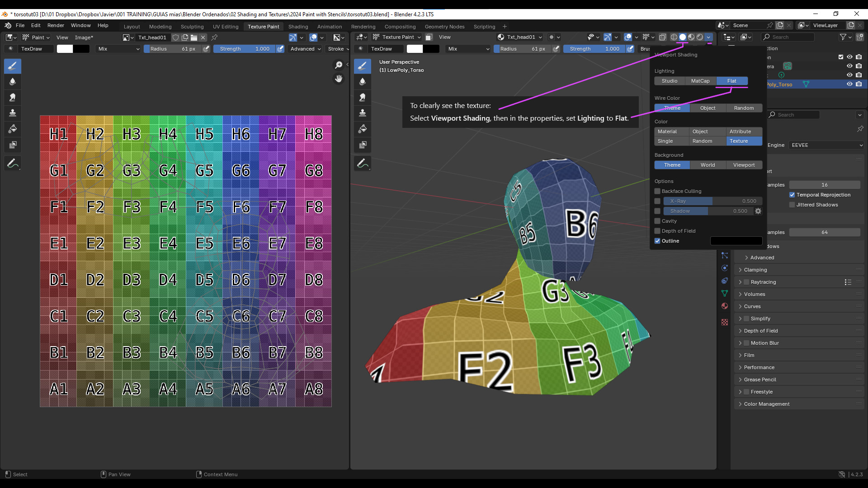Select the Clone stamp tool in image editor

pyautogui.click(x=13, y=113)
